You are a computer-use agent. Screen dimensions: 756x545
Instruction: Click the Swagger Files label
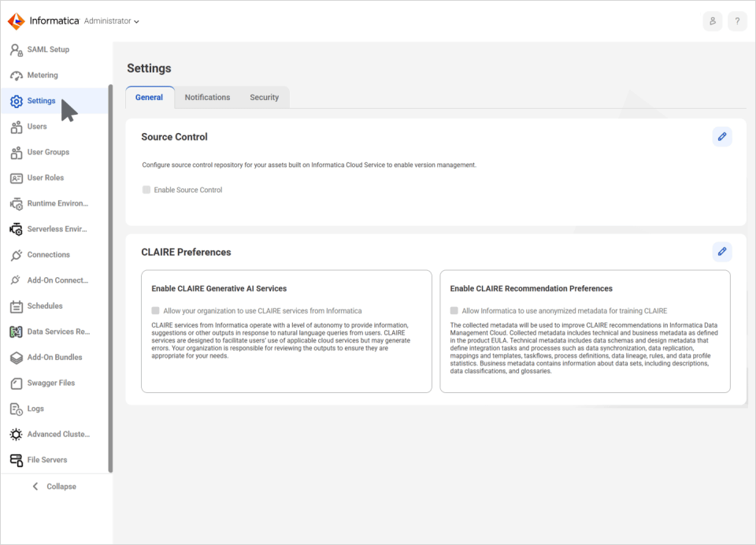point(51,383)
